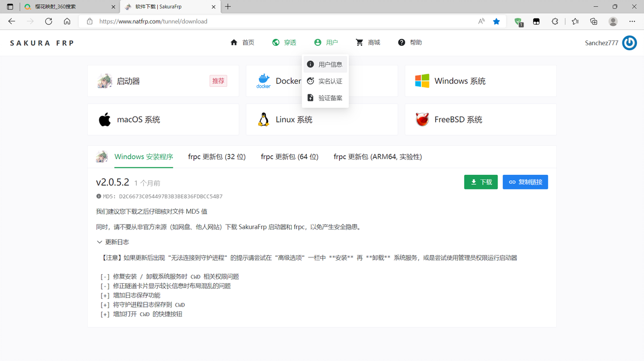Open the 穿透 tunnel menu
Image resolution: width=644 pixels, height=361 pixels.
coord(284,43)
